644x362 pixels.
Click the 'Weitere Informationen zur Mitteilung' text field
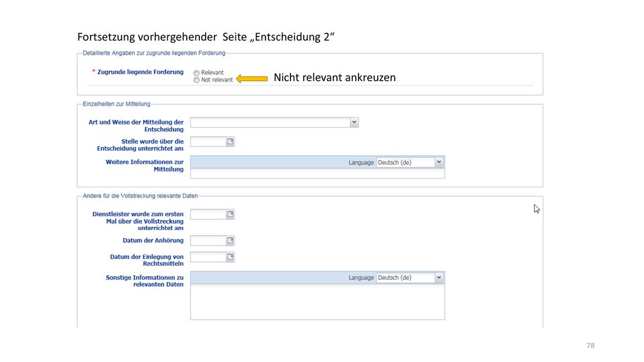(x=318, y=173)
